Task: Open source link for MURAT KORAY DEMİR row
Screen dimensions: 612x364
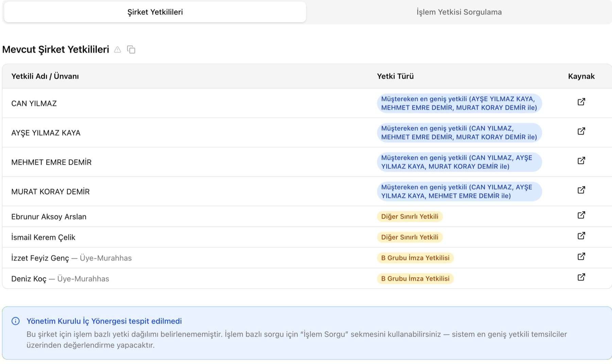Action: point(581,190)
